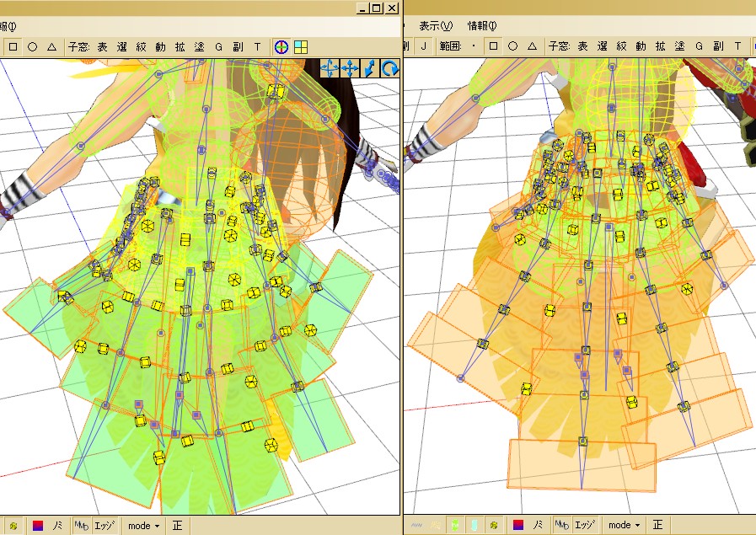Open 塗 sub-window in left window
Screen dimensions: 756x535
tap(199, 47)
